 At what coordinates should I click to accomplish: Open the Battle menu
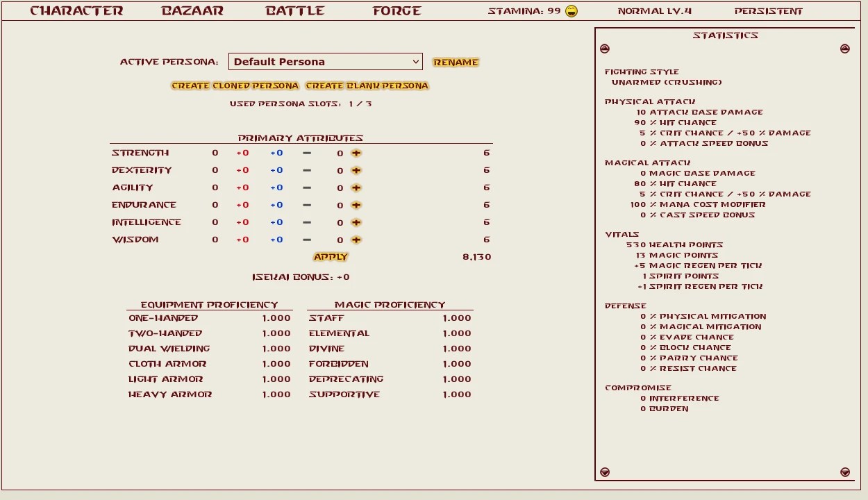[x=295, y=11]
